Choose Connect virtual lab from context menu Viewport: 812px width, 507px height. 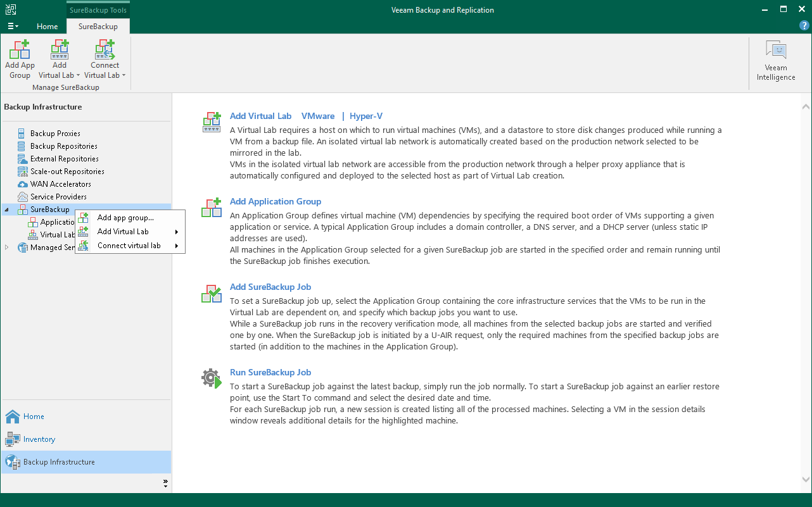click(130, 246)
